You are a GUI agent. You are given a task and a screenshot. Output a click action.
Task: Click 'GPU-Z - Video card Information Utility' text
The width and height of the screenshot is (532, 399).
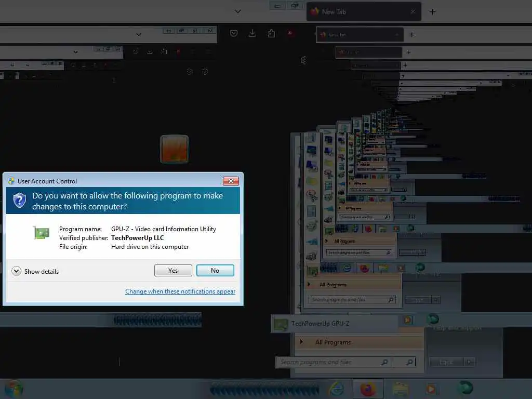(x=164, y=229)
